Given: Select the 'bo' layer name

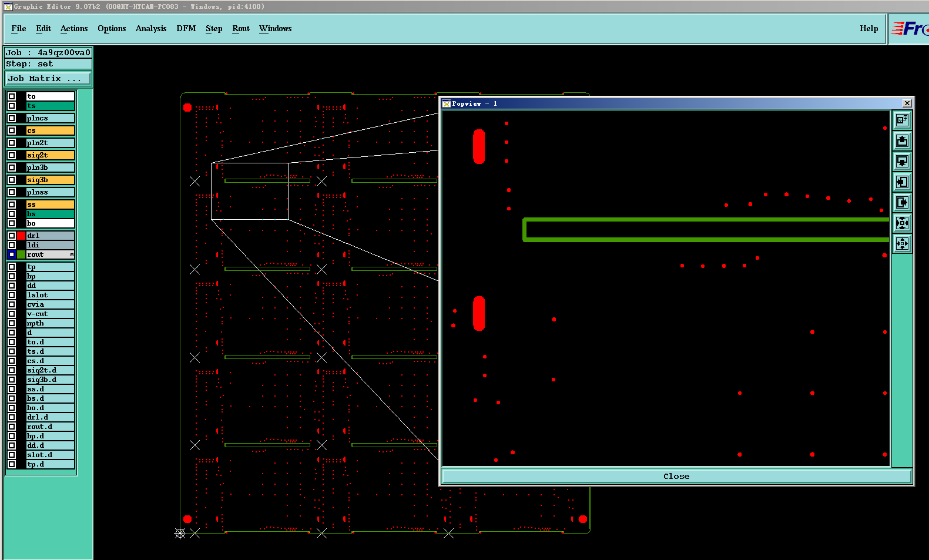Looking at the screenshot, I should tap(51, 223).
